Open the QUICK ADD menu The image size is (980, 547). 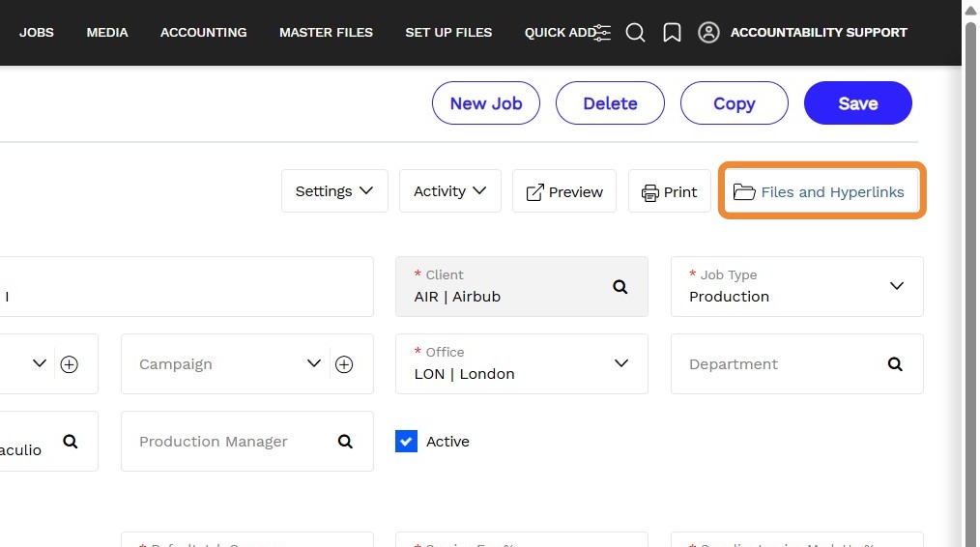pyautogui.click(x=559, y=33)
